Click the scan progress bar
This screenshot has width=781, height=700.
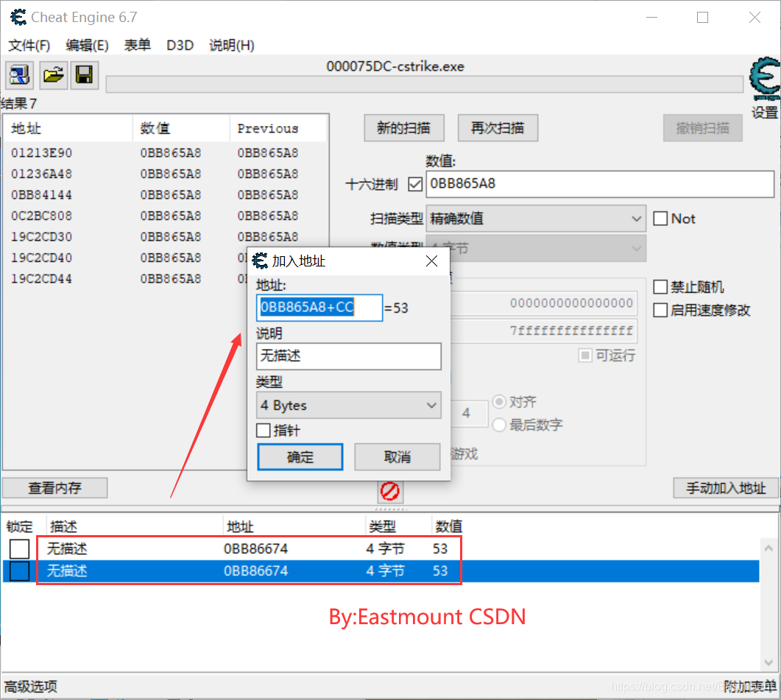click(x=425, y=84)
